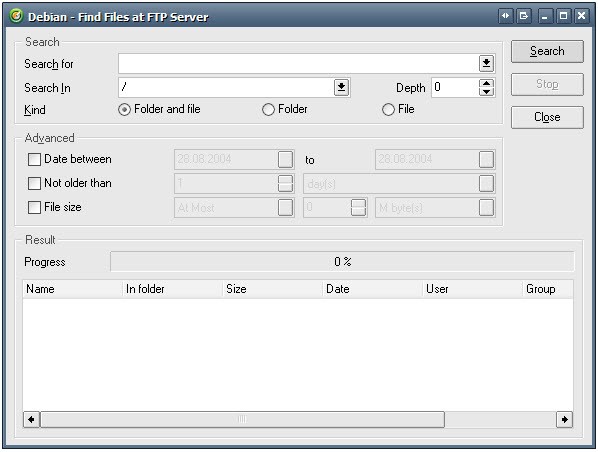Start the search with the Search button

coord(547,51)
